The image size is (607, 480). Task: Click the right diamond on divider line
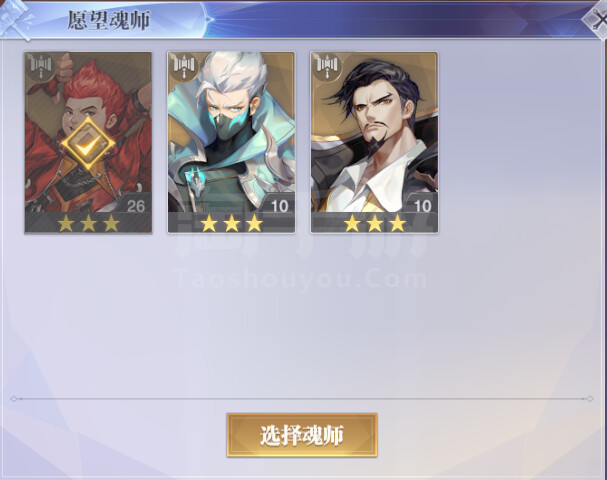pyautogui.click(x=589, y=399)
